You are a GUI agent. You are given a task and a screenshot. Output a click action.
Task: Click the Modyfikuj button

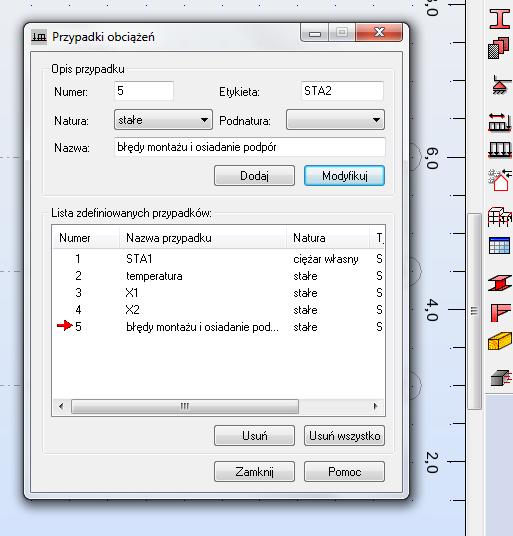click(x=344, y=176)
